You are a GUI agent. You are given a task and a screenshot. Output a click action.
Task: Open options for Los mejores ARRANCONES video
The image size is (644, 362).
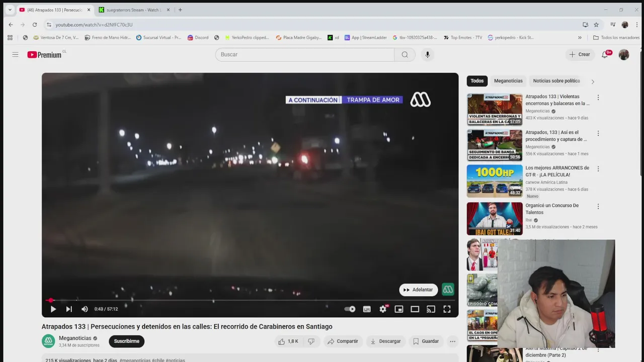598,169
